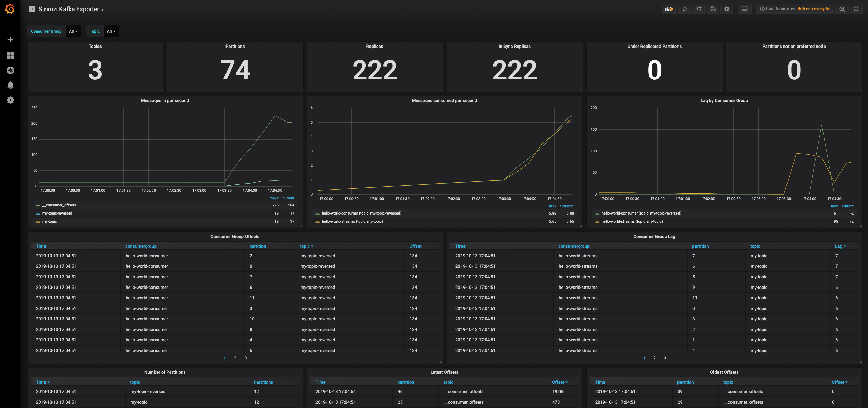
Task: Open Messages in per second panel menu
Action: [165, 100]
